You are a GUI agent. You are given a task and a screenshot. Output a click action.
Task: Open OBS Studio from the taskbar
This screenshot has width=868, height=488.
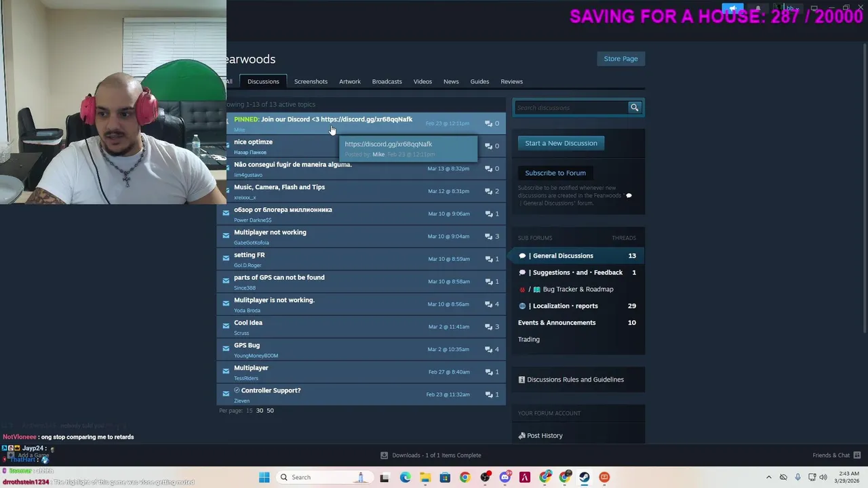pos(484,477)
